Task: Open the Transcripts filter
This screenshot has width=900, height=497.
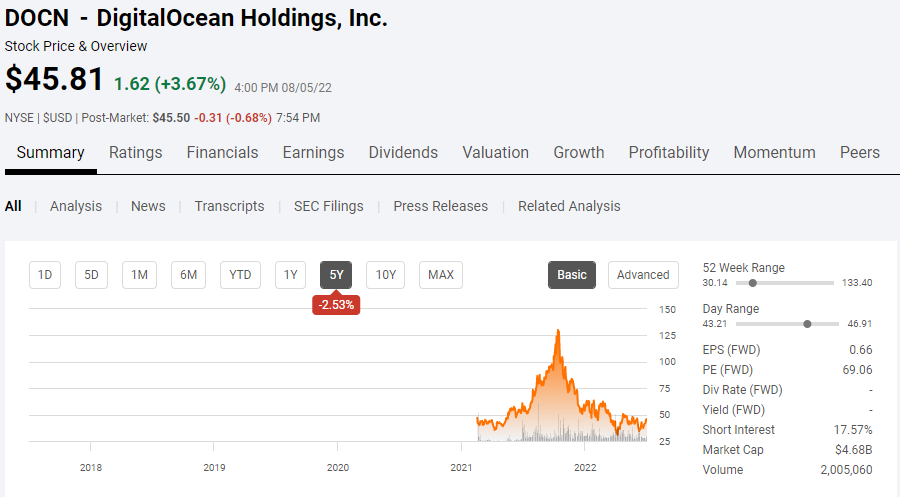Action: tap(229, 206)
